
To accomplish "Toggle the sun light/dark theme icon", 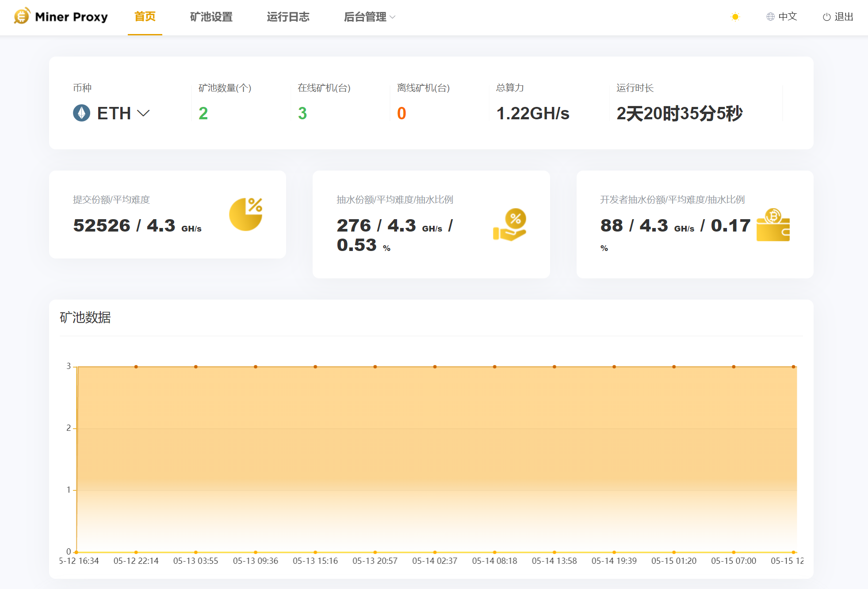I will tap(735, 17).
